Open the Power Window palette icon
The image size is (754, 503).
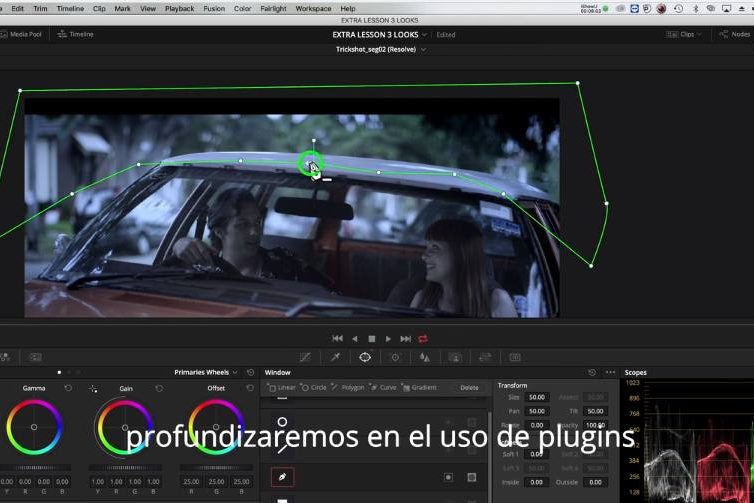(365, 357)
